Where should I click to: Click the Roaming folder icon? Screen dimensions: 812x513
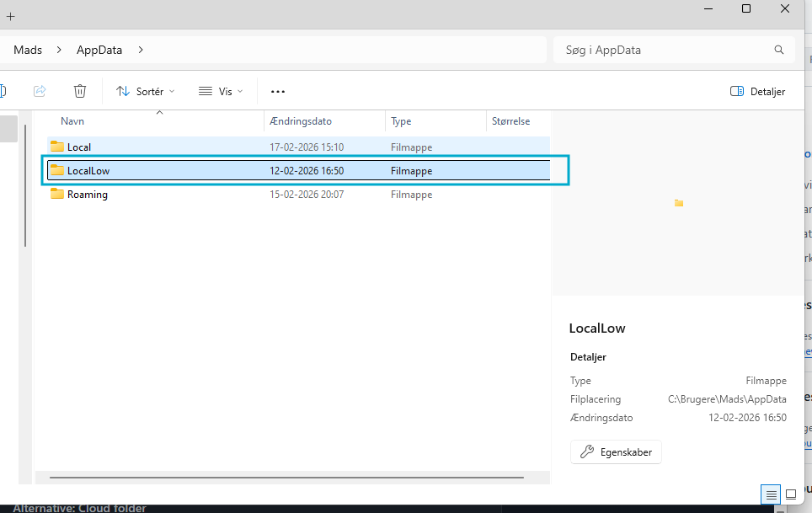(x=57, y=195)
